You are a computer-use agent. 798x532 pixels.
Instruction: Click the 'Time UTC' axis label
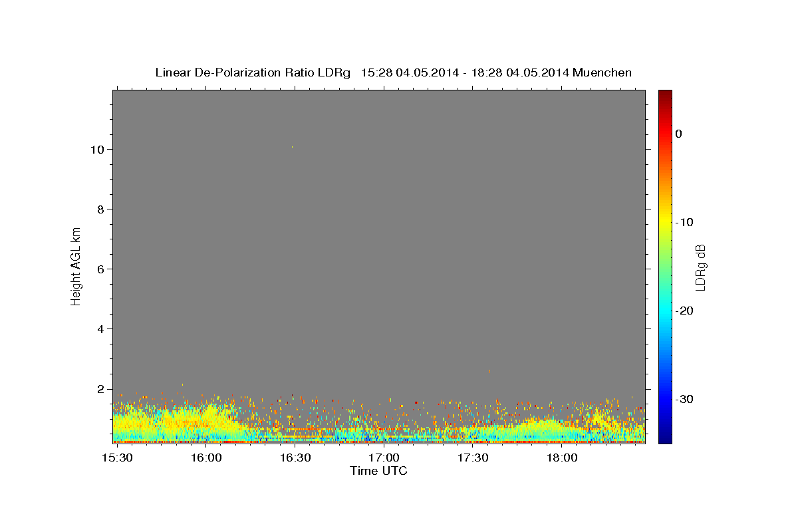(x=378, y=471)
